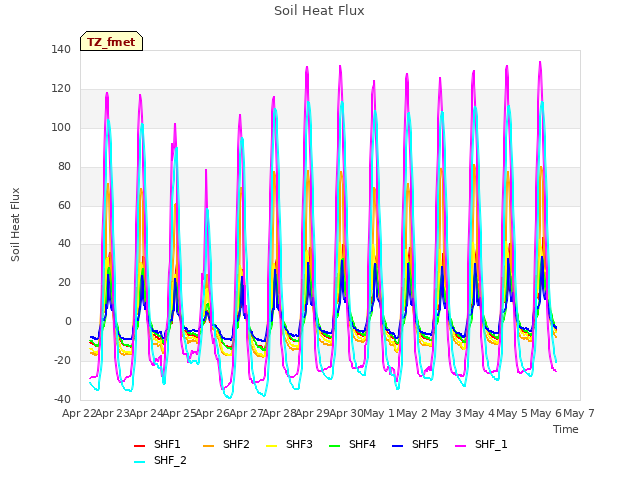Click the SHF4 green legend swatch
This screenshot has width=640, height=480.
[335, 446]
